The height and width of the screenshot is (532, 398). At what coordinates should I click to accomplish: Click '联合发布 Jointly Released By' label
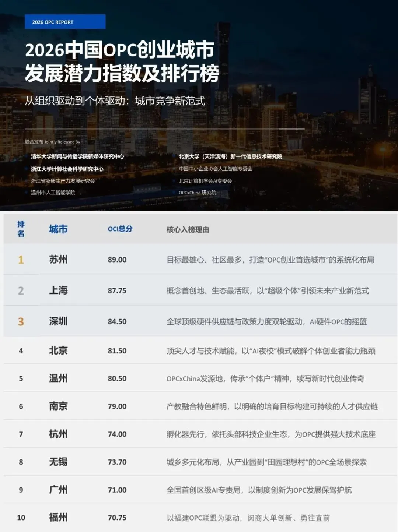[52, 142]
